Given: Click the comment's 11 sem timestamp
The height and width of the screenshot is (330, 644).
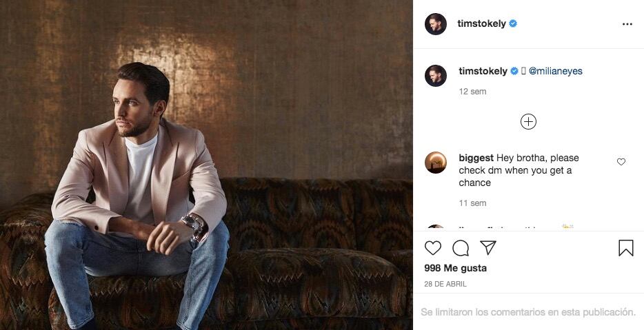Looking at the screenshot, I should (x=472, y=203).
